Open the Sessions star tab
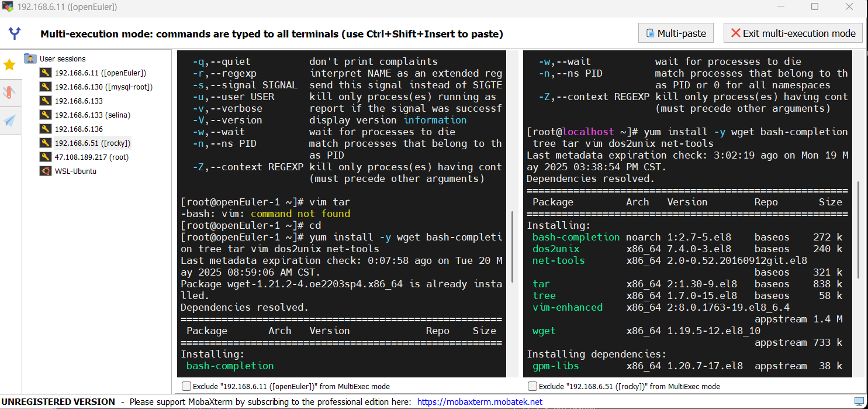 9,64
